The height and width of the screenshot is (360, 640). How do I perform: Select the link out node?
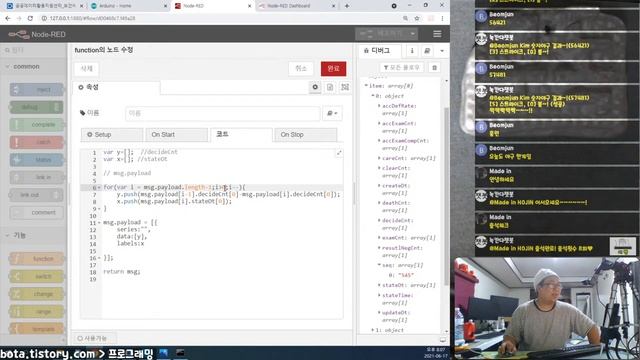tap(37, 195)
